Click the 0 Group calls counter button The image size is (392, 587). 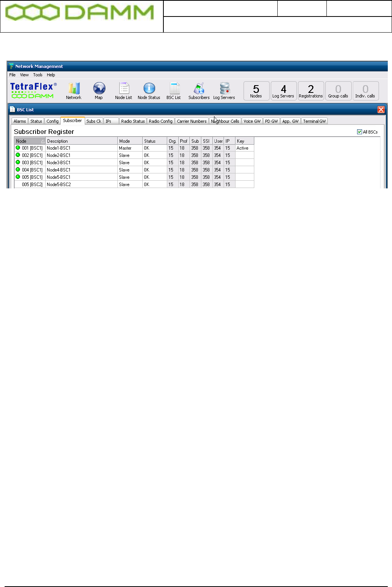coord(338,91)
